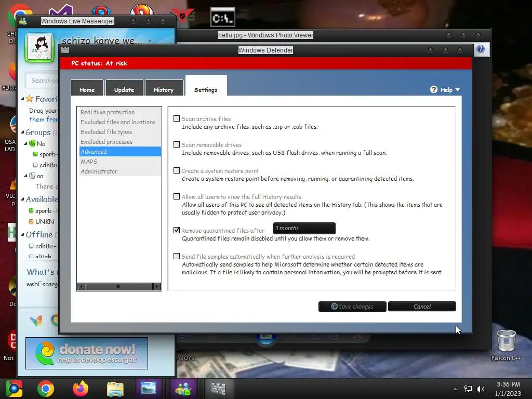Click the donate now banner
Screen dimensions: 532x399
[87, 353]
